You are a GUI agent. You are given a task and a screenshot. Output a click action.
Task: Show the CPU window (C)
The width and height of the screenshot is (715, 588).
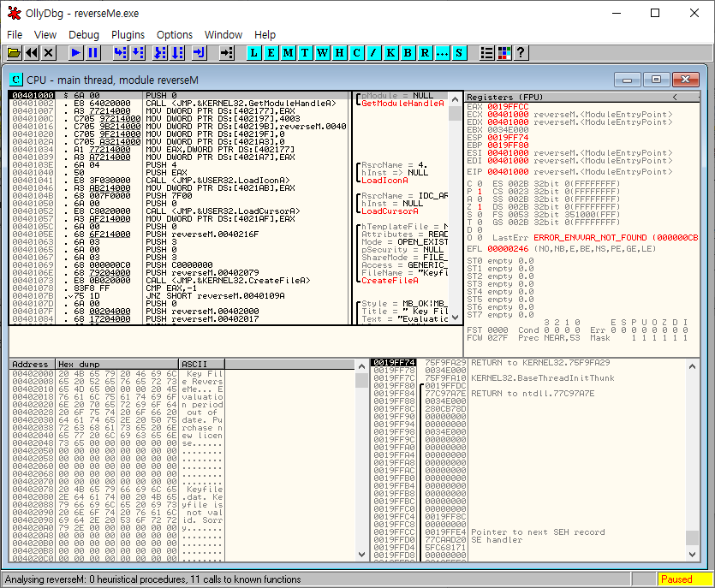click(356, 53)
